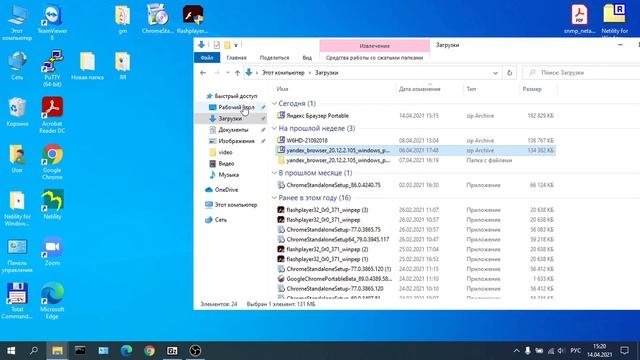The height and width of the screenshot is (360, 640).
Task: Select the Сеть desktop icon
Action: pyautogui.click(x=17, y=65)
